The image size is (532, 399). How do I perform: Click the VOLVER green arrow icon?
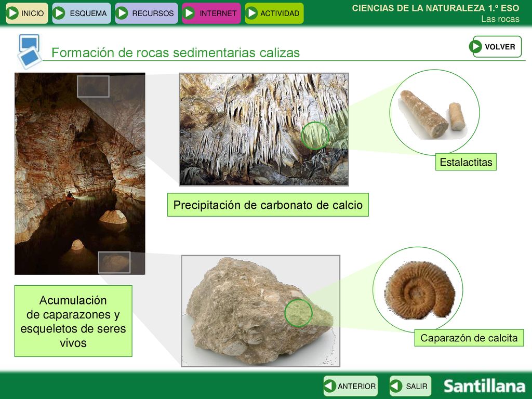point(476,46)
